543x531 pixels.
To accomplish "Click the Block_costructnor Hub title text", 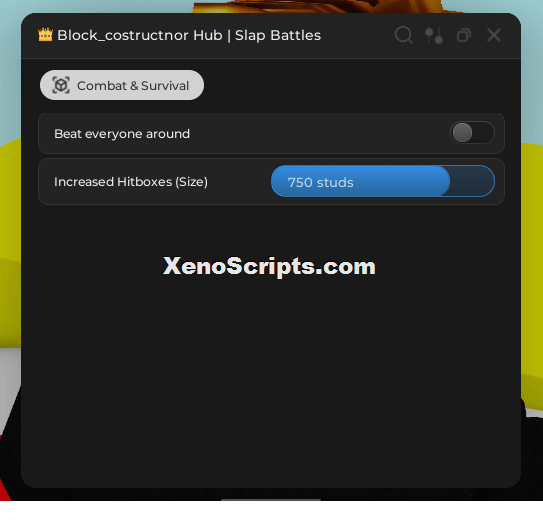I will [x=189, y=35].
